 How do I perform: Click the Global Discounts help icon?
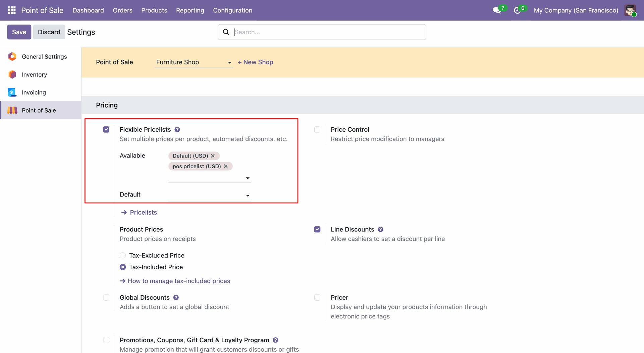pyautogui.click(x=176, y=298)
